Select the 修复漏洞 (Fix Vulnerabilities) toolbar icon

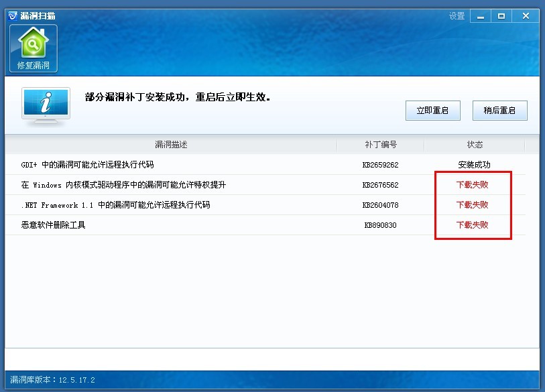[x=34, y=47]
